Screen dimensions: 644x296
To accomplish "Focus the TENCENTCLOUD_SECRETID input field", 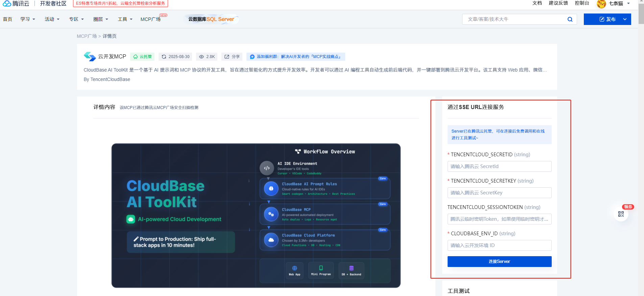I will click(x=499, y=166).
